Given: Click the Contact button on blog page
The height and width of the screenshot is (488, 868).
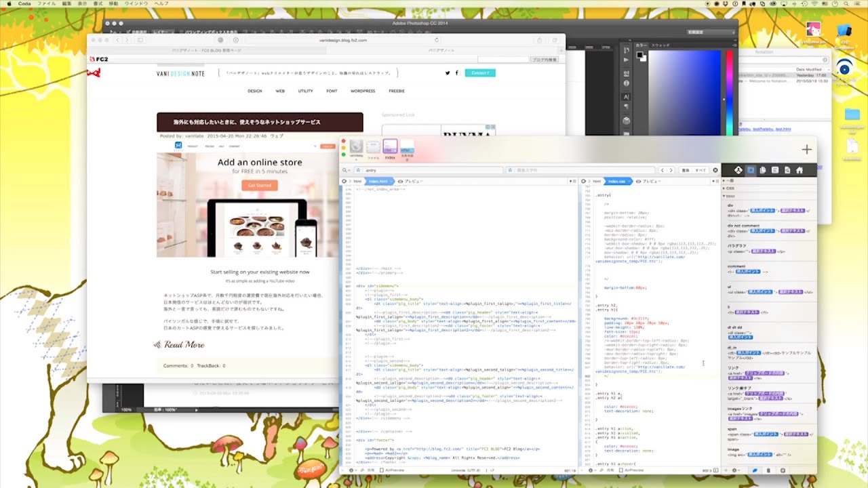Looking at the screenshot, I should coord(480,73).
